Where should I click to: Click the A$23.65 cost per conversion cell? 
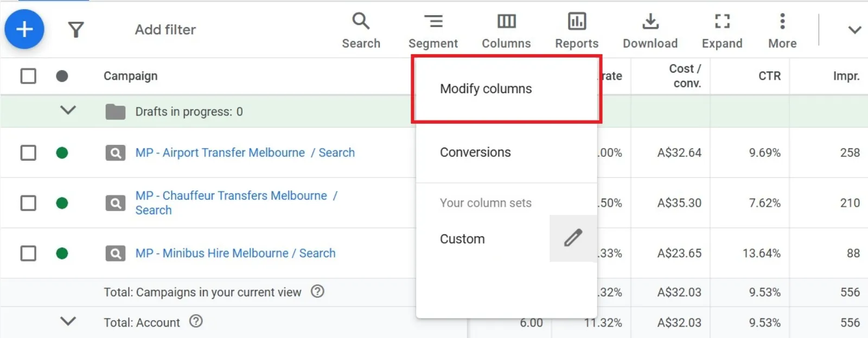tap(679, 253)
